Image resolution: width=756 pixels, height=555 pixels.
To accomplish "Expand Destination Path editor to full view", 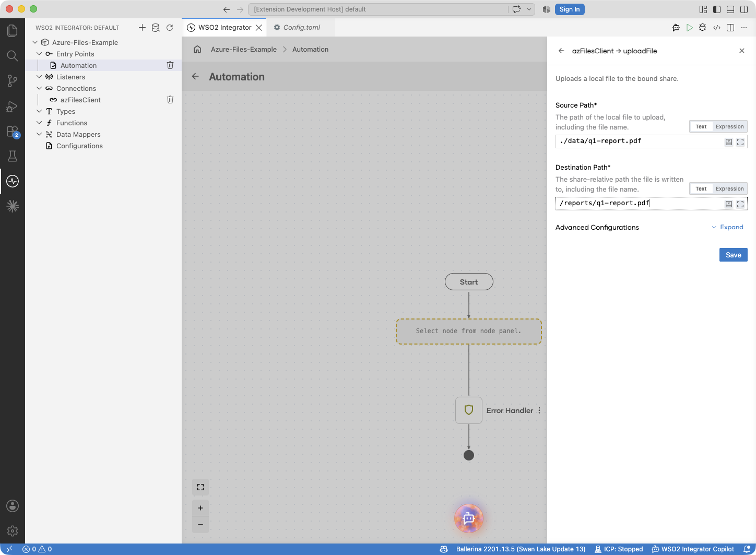I will click(x=740, y=204).
